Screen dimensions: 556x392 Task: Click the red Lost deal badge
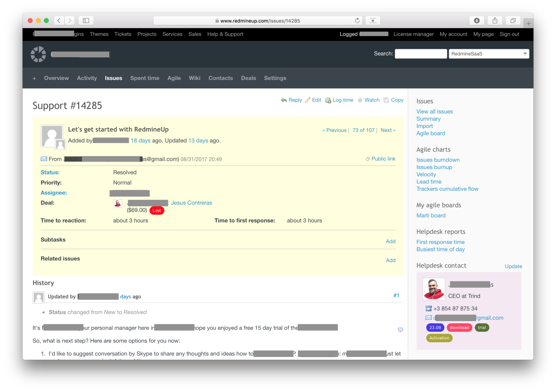[157, 210]
